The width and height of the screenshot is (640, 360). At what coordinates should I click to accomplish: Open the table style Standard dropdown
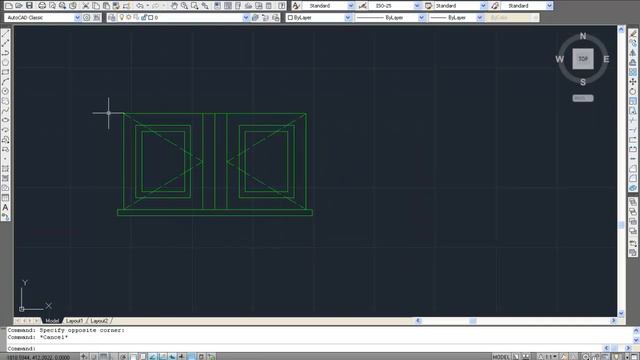pos(484,6)
